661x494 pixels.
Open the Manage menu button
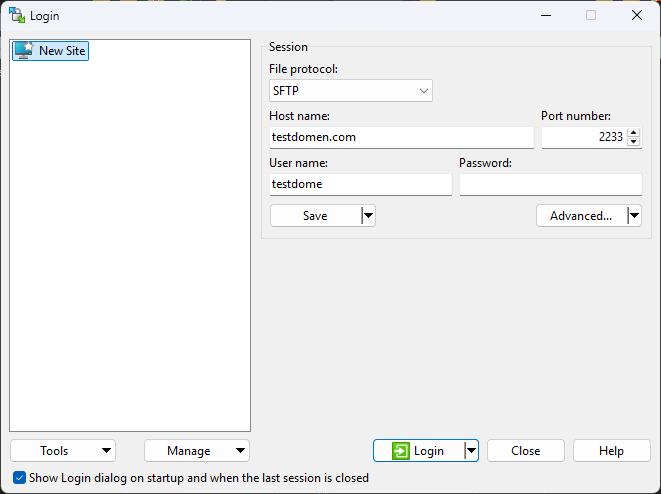pos(196,451)
